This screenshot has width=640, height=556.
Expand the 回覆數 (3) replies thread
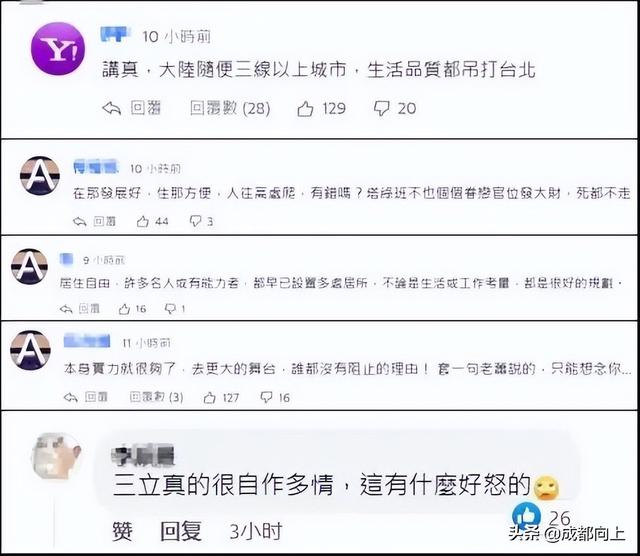pyautogui.click(x=156, y=397)
